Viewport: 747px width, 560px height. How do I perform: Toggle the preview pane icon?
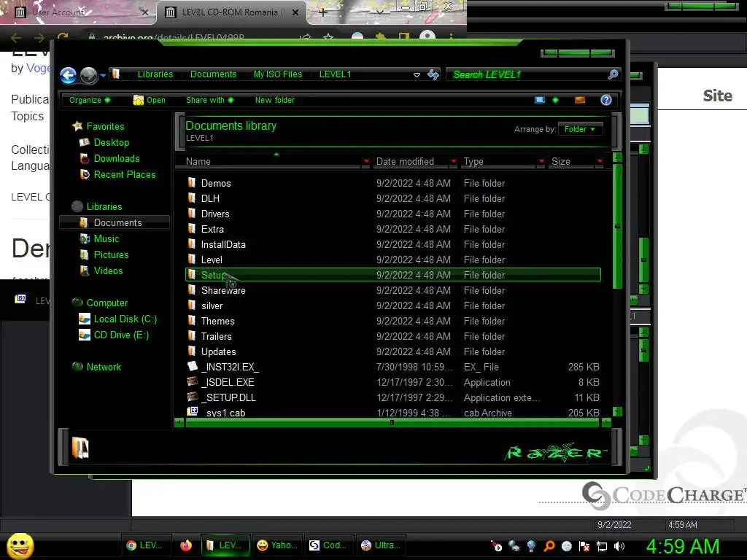tap(580, 100)
